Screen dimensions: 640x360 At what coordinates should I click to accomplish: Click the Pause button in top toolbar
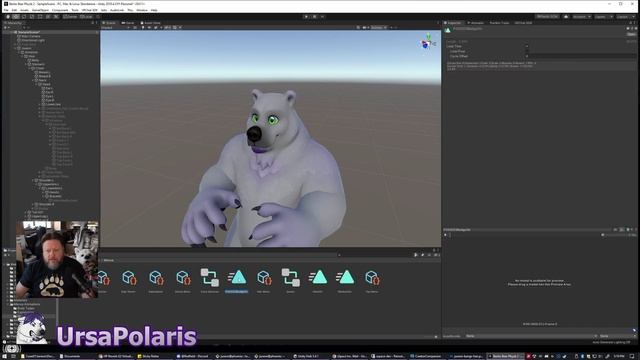[x=314, y=17]
